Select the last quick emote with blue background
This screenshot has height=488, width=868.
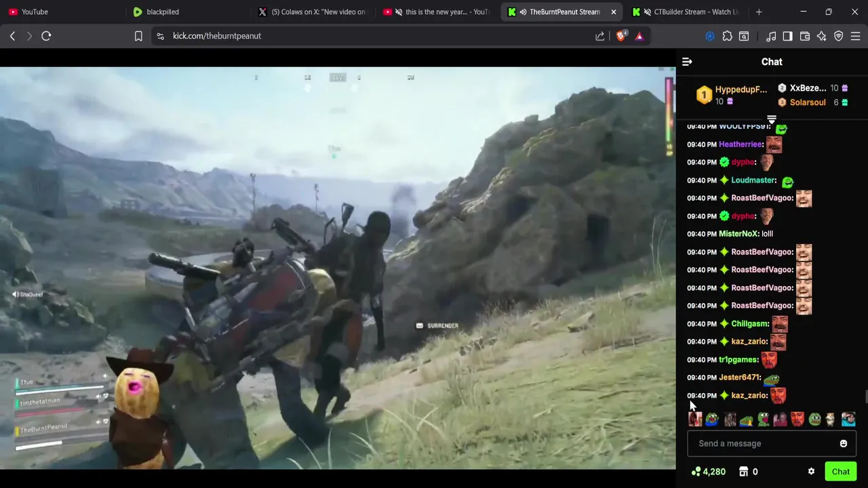pyautogui.click(x=848, y=420)
